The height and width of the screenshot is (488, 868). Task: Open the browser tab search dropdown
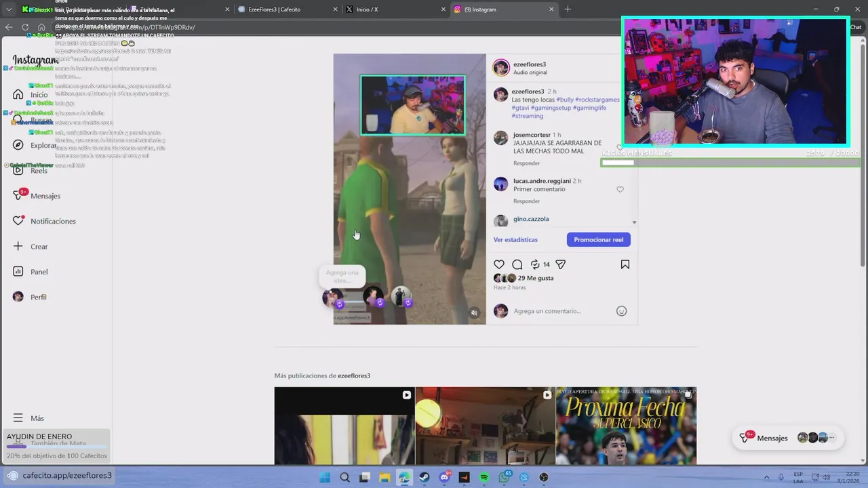(x=9, y=9)
